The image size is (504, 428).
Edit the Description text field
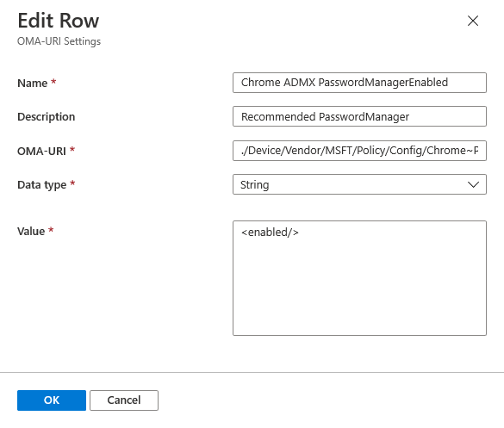pos(359,116)
